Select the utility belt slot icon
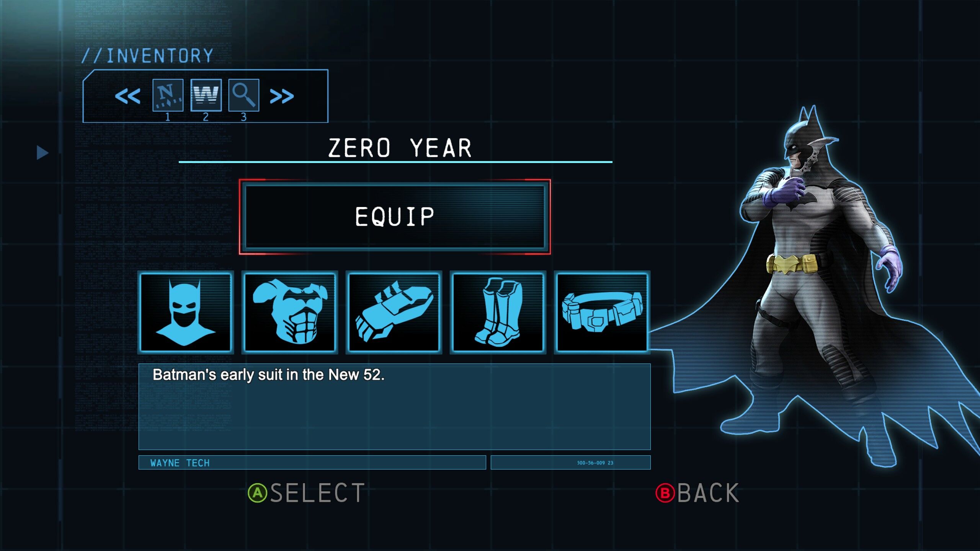Viewport: 980px width, 551px height. 602,312
